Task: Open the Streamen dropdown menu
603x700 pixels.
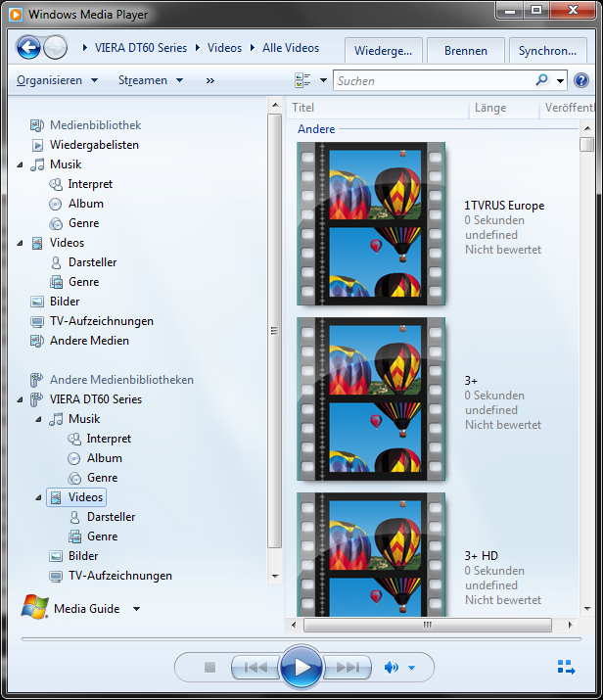Action: click(151, 80)
